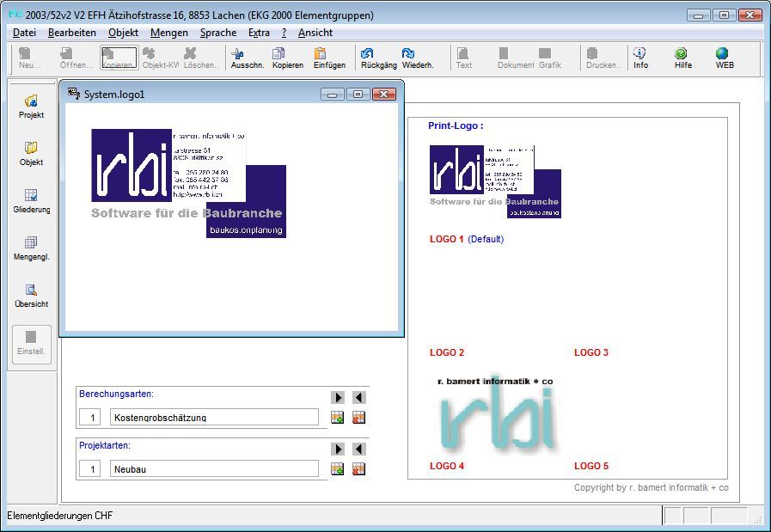Viewport: 771px width, 532px height.
Task: Select the LOGO 4 rbi logo thumbnail
Action: (x=495, y=414)
